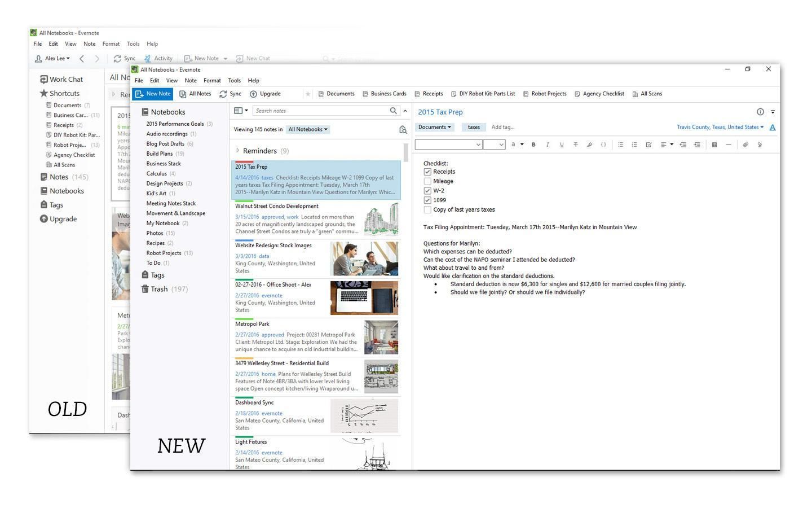
Task: Apply strikethrough from the formatting toolbar
Action: tap(575, 144)
